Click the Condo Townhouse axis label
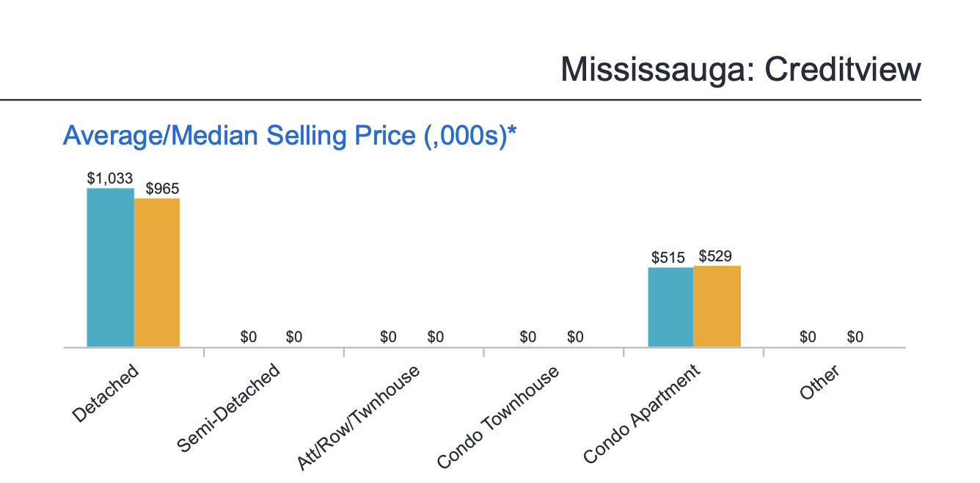The width and height of the screenshot is (980, 483). pyautogui.click(x=498, y=416)
